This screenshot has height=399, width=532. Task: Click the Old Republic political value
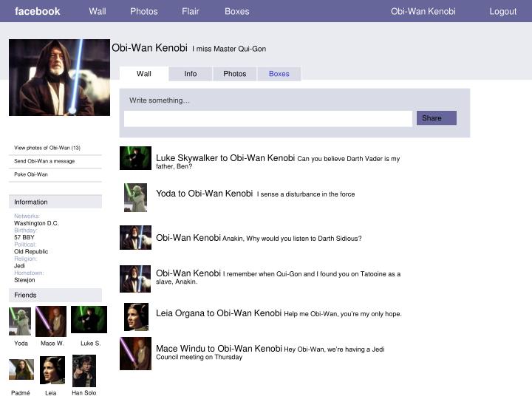click(31, 251)
